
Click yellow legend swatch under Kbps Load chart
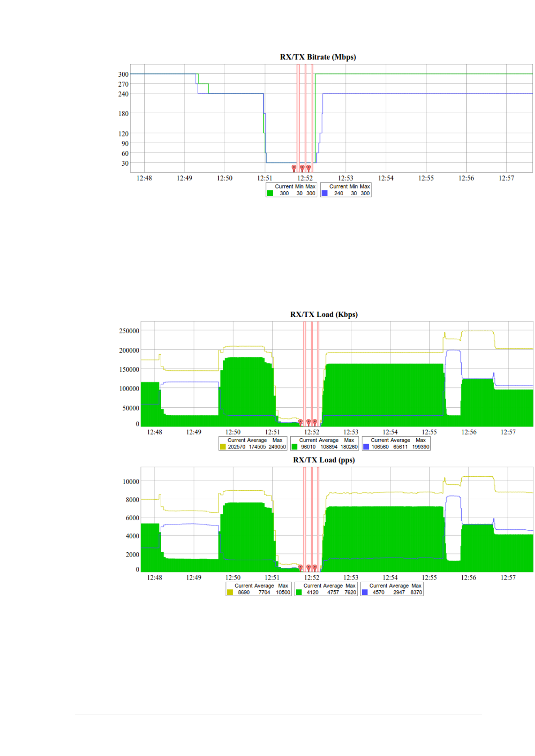(223, 447)
